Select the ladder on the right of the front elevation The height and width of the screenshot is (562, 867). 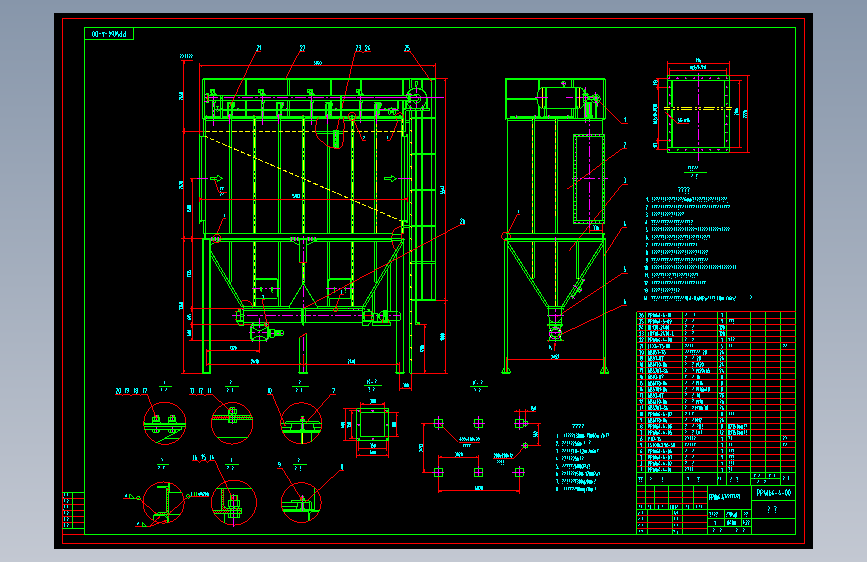click(423, 191)
